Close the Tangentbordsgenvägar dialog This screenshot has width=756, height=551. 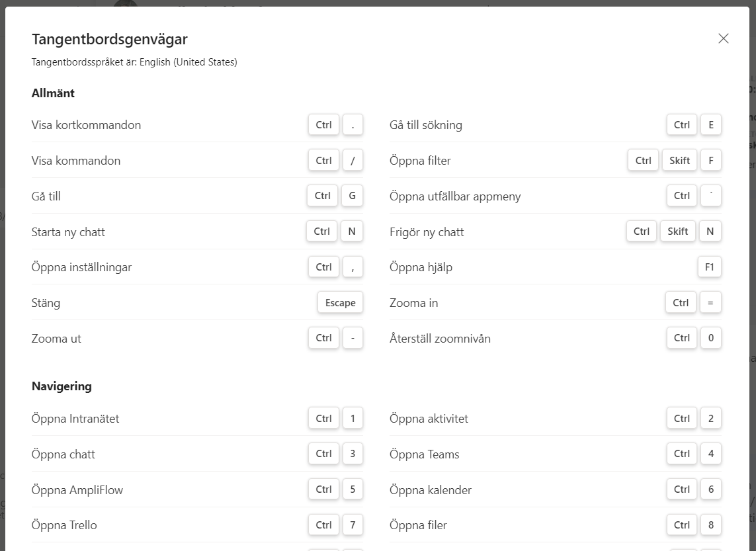[723, 38]
